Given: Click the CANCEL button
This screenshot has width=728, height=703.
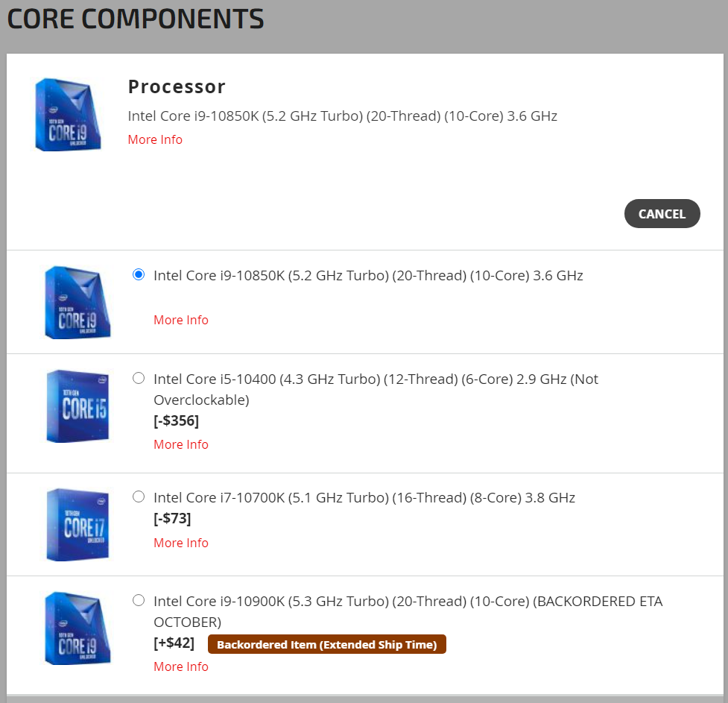Looking at the screenshot, I should [x=662, y=213].
